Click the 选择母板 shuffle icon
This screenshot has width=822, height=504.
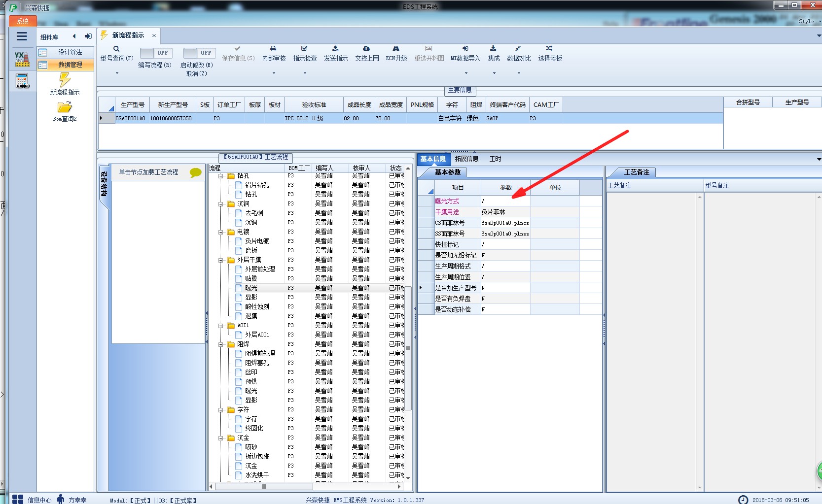point(549,49)
